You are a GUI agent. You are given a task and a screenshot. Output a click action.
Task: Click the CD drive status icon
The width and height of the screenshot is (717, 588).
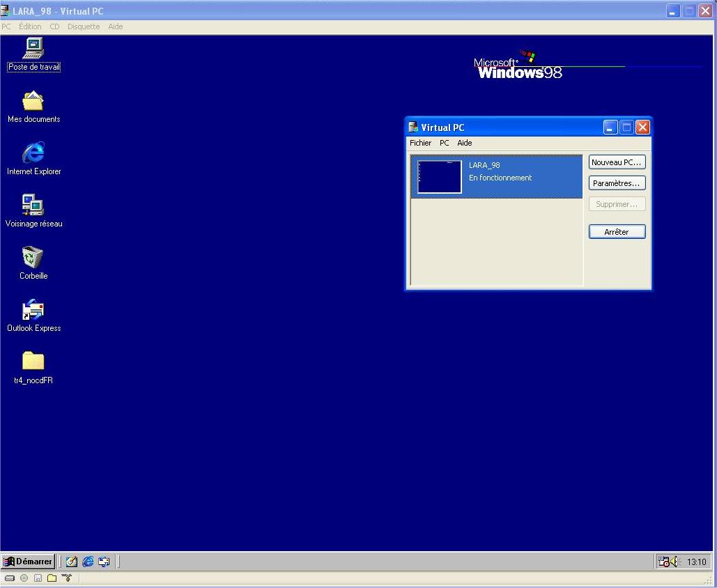[x=24, y=578]
